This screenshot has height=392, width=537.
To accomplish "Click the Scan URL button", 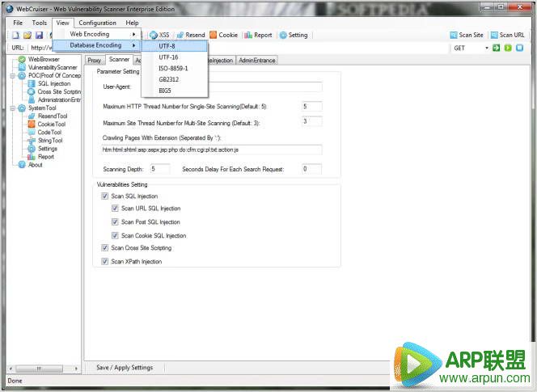I will click(x=507, y=35).
